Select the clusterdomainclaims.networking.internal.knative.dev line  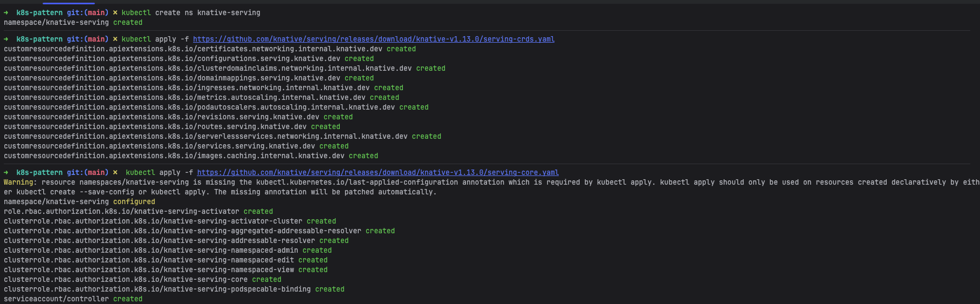pos(224,68)
